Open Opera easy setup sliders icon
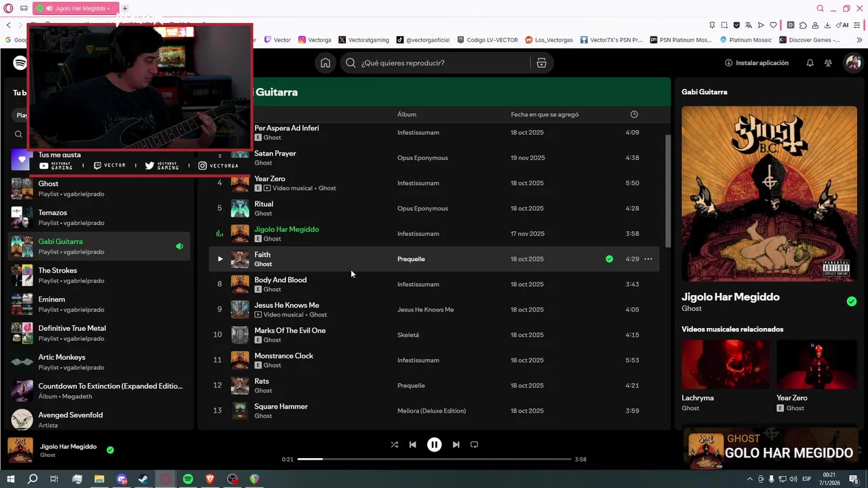 click(x=859, y=25)
